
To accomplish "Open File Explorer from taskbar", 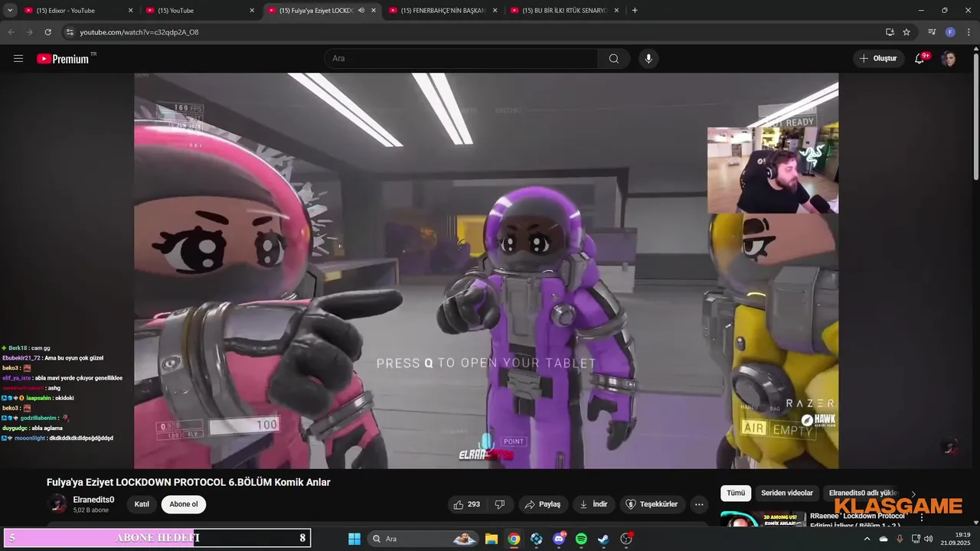I will coord(492,539).
